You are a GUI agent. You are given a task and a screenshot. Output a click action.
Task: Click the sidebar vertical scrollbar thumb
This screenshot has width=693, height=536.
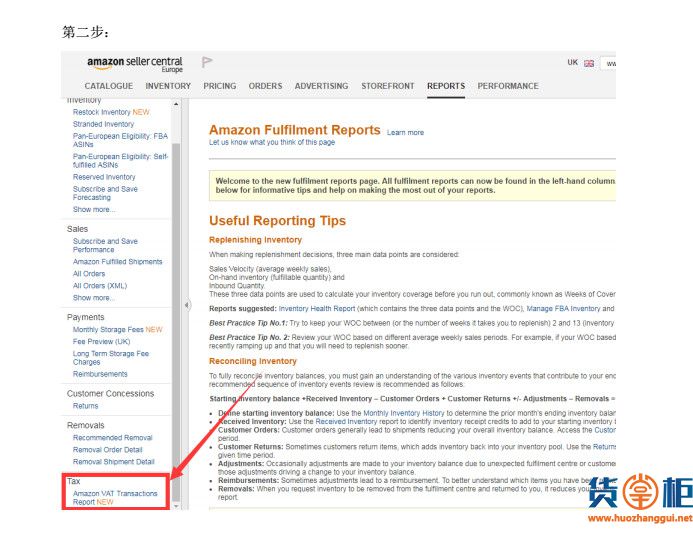click(176, 323)
